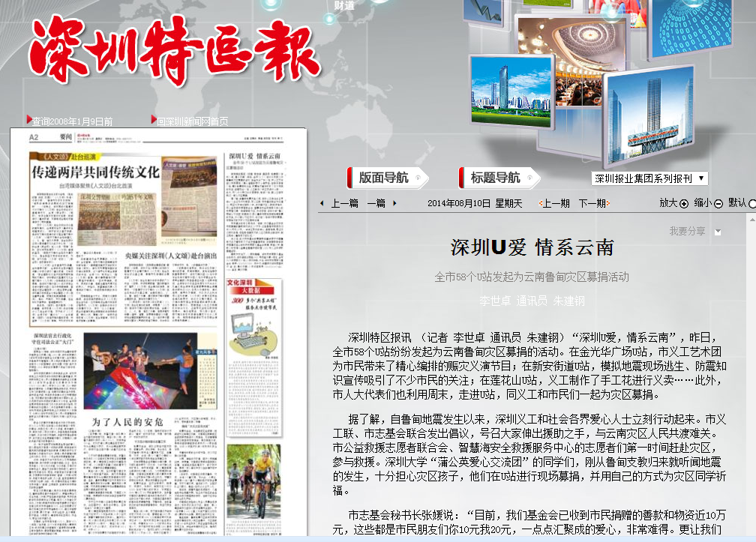
Task: Open 查询2008年1月9日前 archive link
Action: pyautogui.click(x=72, y=121)
